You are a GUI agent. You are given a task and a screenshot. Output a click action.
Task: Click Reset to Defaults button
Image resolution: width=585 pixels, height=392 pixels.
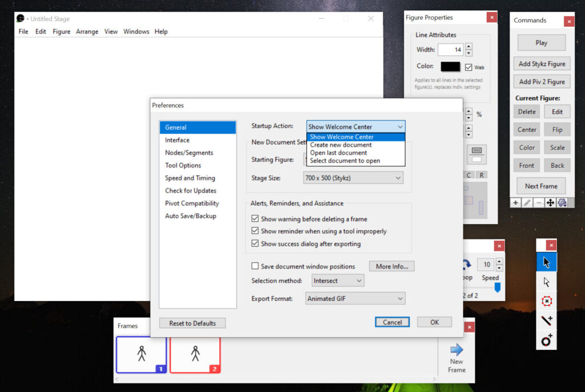(192, 323)
